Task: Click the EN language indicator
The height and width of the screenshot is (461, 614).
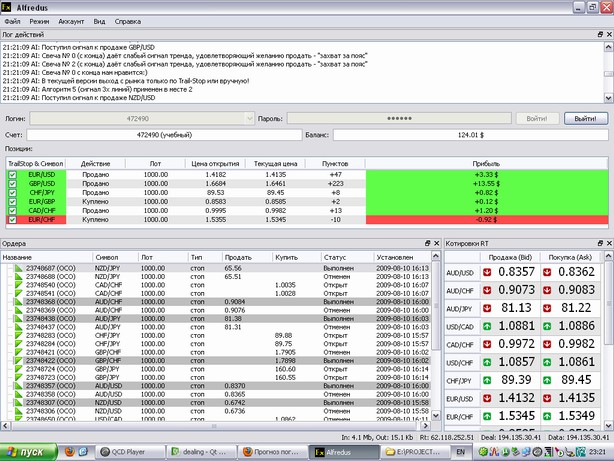Action: coord(460,452)
